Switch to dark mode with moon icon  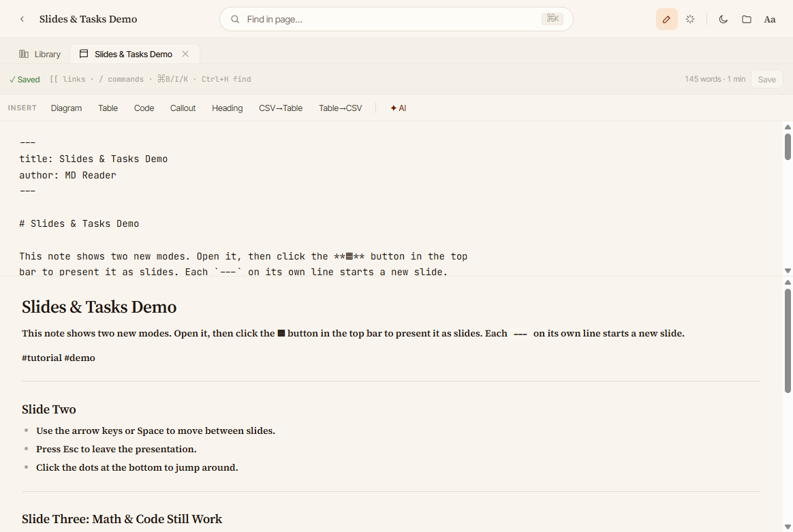724,19
